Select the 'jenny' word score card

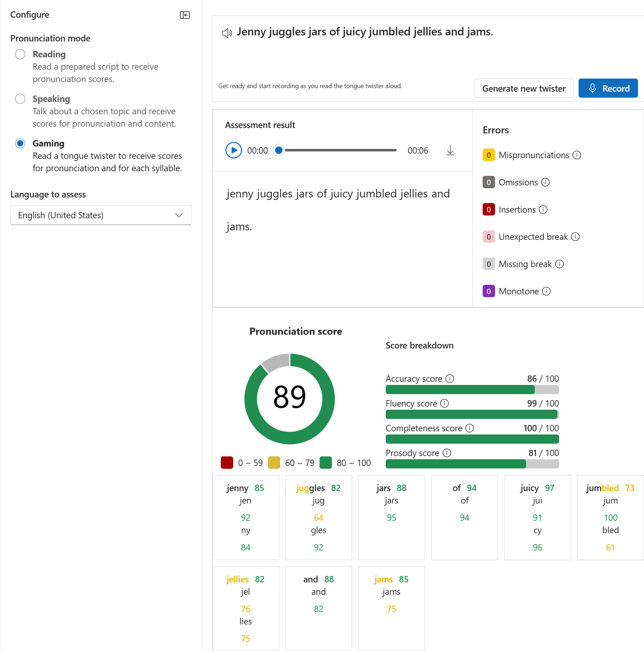click(x=246, y=518)
